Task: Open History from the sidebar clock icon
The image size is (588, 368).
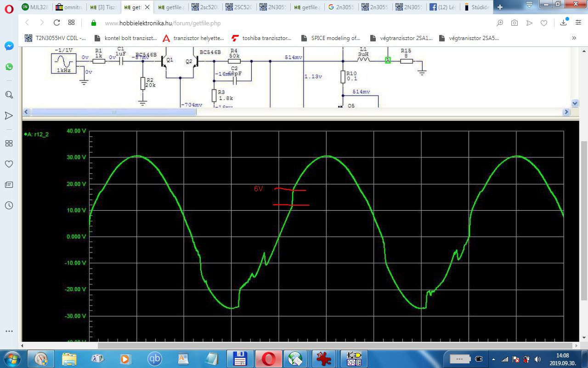Action: tap(9, 205)
